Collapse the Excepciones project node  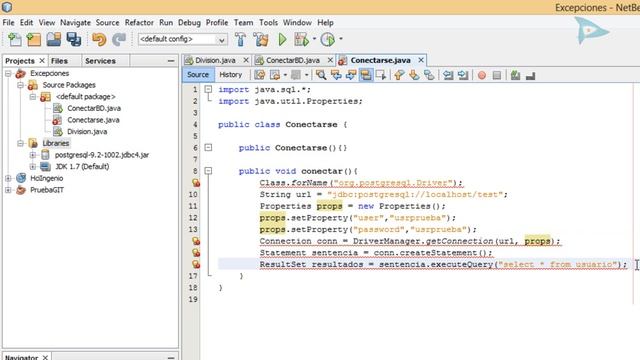pyautogui.click(x=8, y=73)
